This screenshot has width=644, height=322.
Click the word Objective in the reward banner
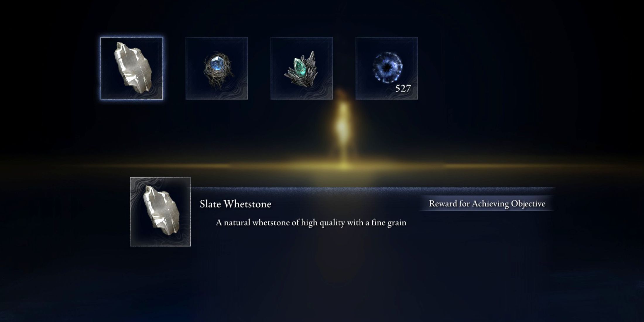pyautogui.click(x=528, y=204)
